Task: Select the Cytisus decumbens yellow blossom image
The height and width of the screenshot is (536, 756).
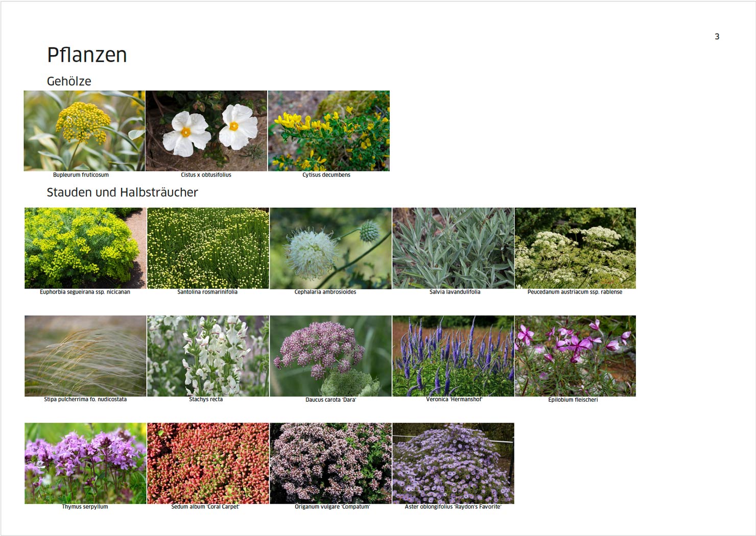Action: [x=329, y=131]
